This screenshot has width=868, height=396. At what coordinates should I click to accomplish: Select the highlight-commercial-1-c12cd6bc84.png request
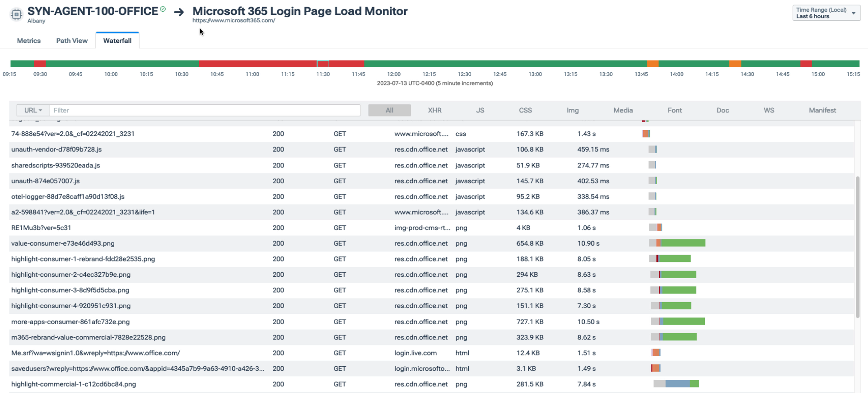[x=431, y=384]
